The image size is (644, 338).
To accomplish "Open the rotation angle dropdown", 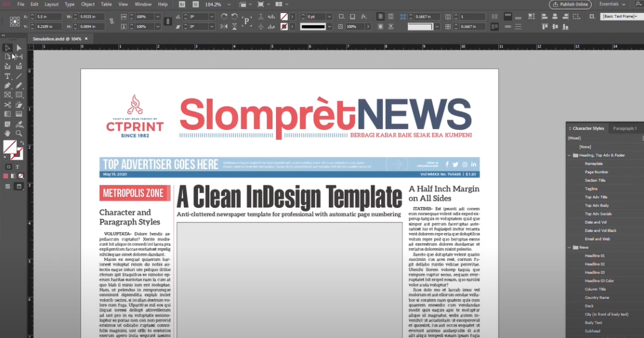I will point(212,17).
